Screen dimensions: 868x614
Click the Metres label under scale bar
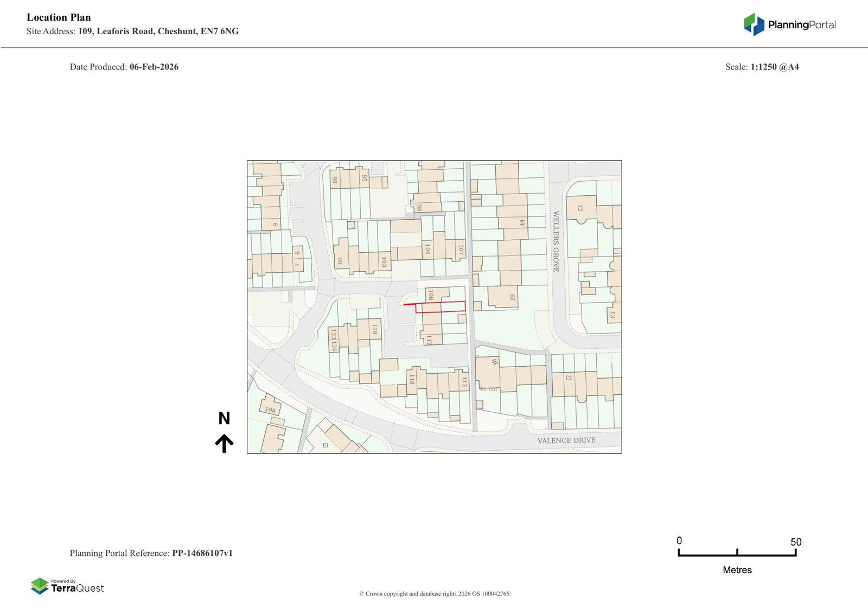click(x=737, y=570)
